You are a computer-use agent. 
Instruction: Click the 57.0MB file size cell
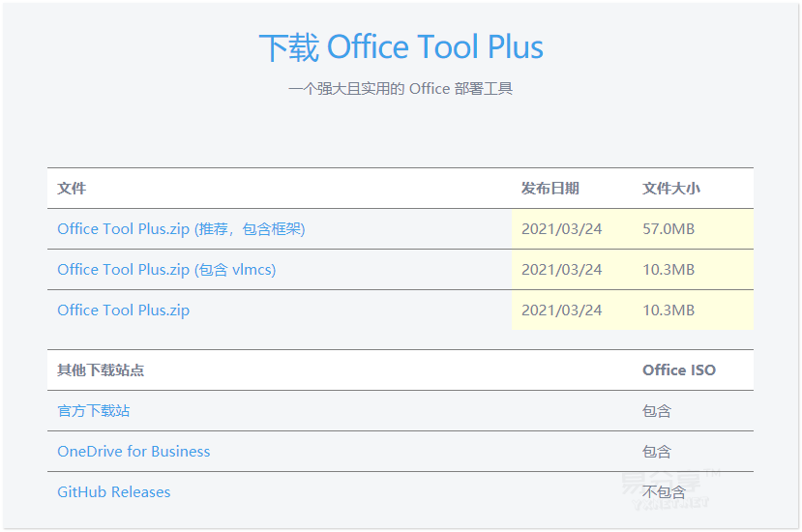click(668, 228)
